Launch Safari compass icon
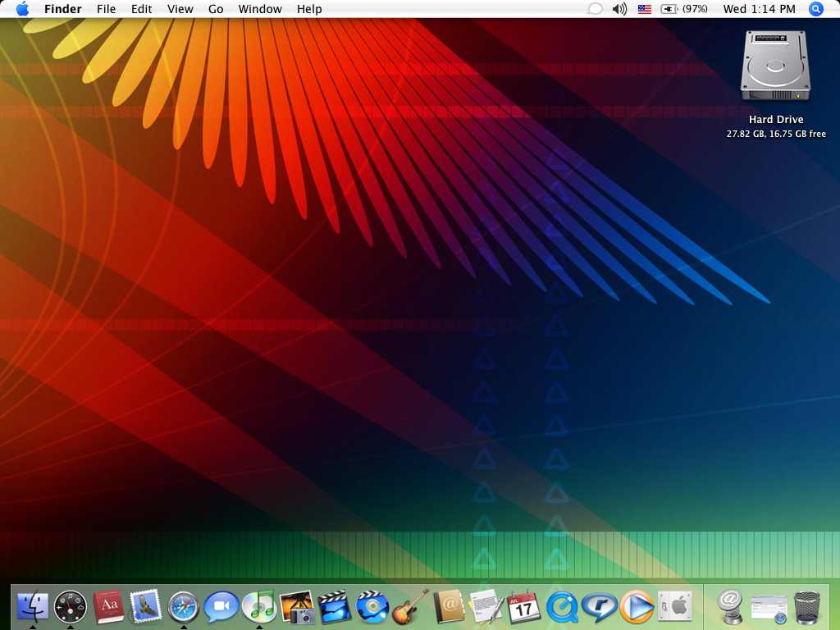 pyautogui.click(x=183, y=606)
